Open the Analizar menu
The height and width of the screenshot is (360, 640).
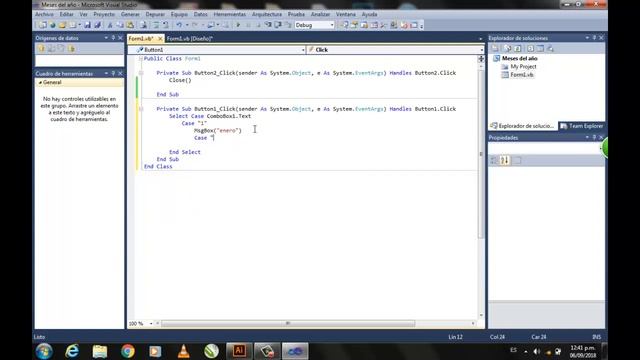click(320, 14)
